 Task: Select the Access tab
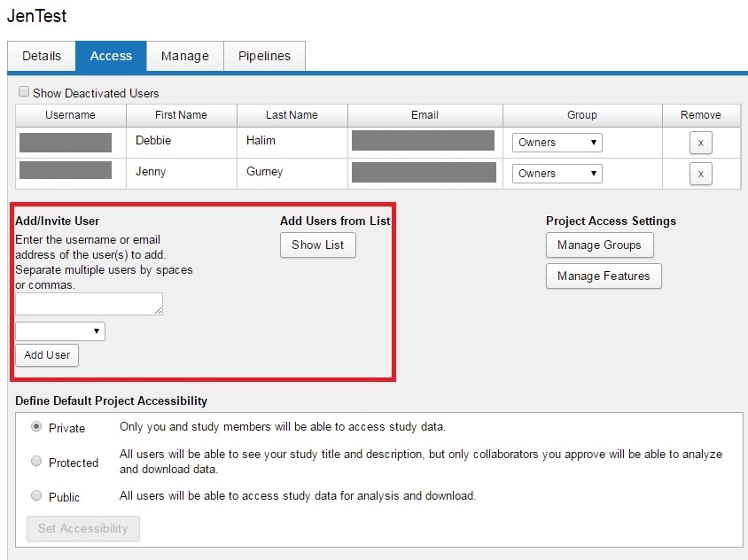111,56
